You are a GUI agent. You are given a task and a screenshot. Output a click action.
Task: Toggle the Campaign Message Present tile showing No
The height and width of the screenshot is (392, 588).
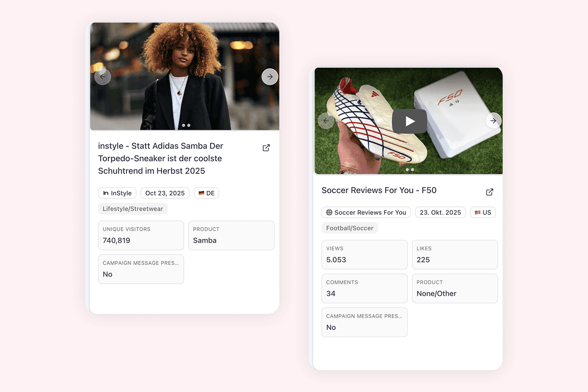(141, 269)
